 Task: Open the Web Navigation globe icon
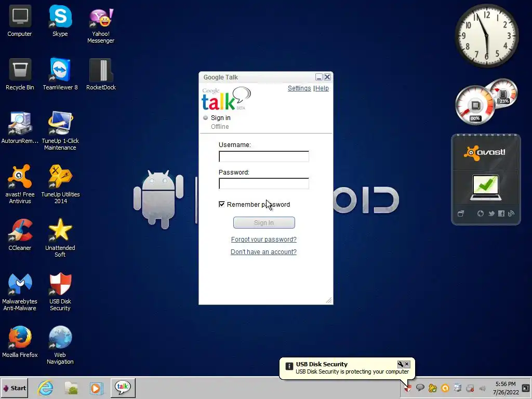pyautogui.click(x=60, y=345)
